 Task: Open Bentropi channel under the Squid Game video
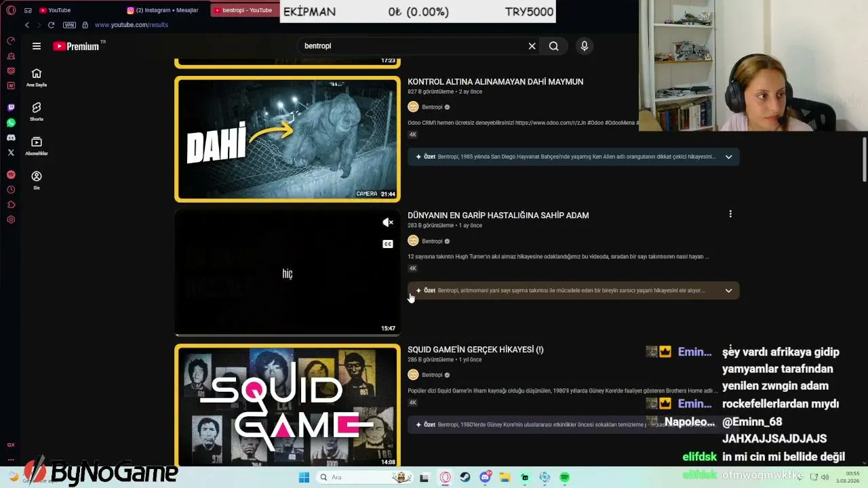(x=432, y=375)
